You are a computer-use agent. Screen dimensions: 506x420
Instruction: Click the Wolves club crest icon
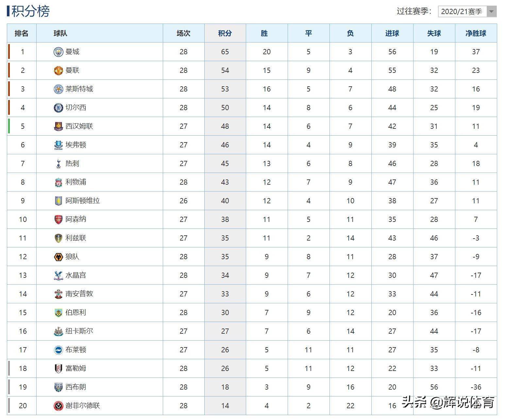[x=58, y=257]
